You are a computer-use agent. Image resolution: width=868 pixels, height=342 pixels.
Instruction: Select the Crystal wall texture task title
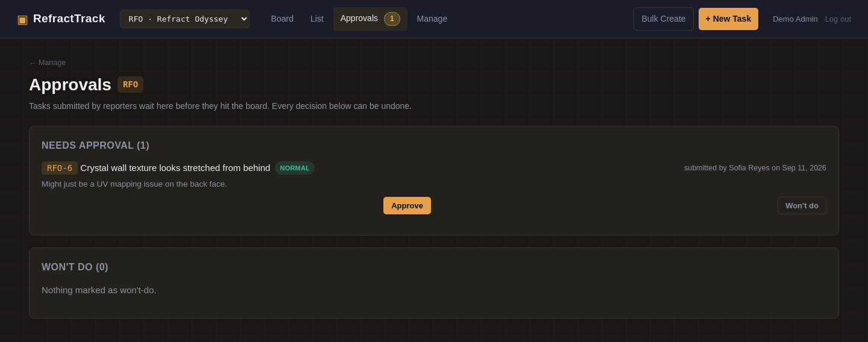tap(175, 168)
